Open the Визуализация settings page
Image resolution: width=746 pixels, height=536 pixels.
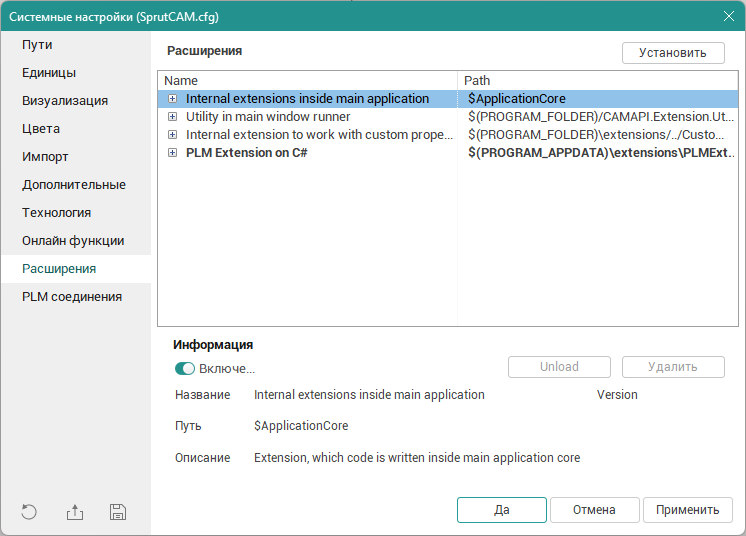pos(65,101)
